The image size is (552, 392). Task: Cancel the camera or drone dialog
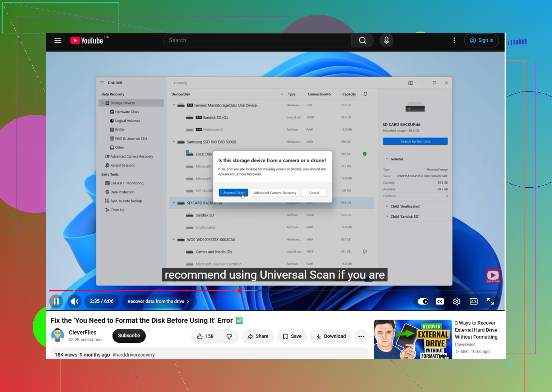(x=314, y=193)
